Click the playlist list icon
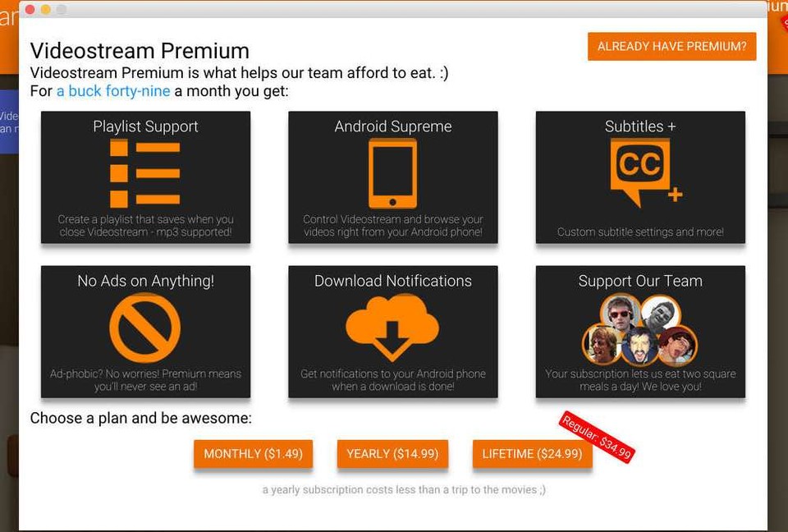Image resolution: width=788 pixels, height=532 pixels. tap(144, 173)
